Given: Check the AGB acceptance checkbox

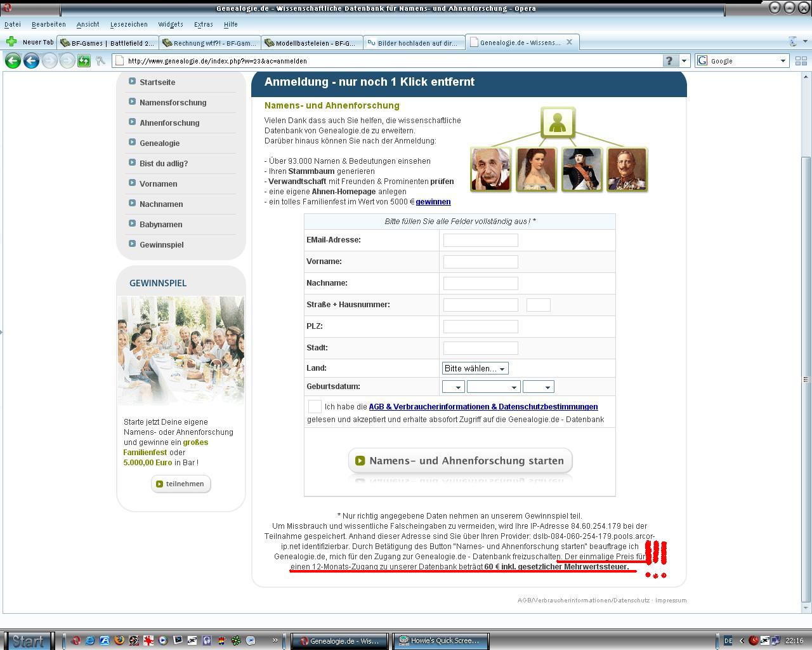Looking at the screenshot, I should (x=315, y=406).
